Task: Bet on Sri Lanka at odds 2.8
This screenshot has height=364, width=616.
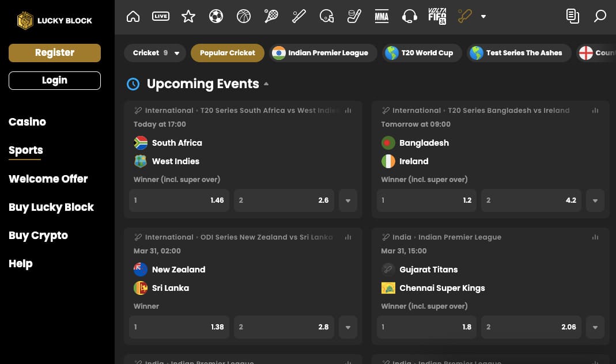Action: tap(284, 327)
